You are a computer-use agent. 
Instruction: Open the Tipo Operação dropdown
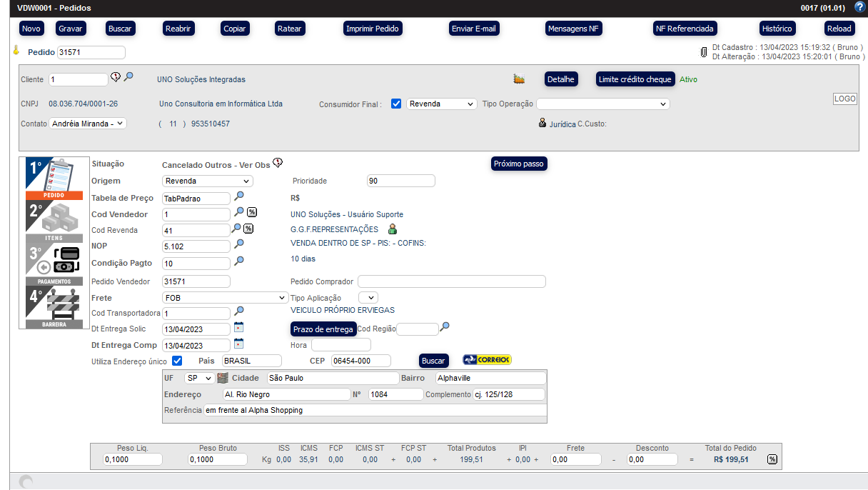602,104
